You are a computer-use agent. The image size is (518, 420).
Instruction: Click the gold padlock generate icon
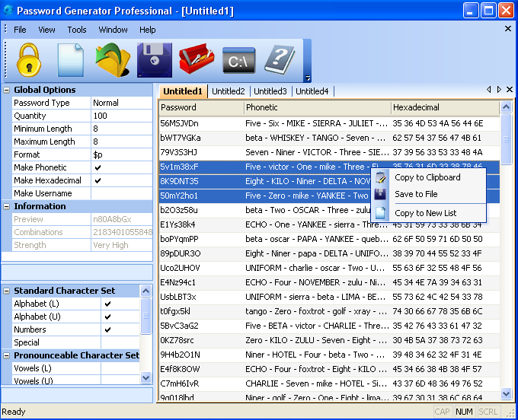(x=29, y=59)
